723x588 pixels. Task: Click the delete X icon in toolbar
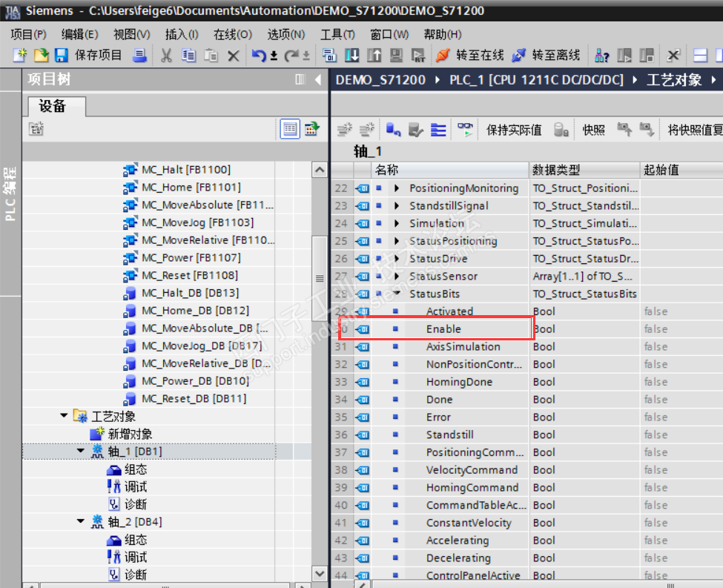[x=234, y=56]
